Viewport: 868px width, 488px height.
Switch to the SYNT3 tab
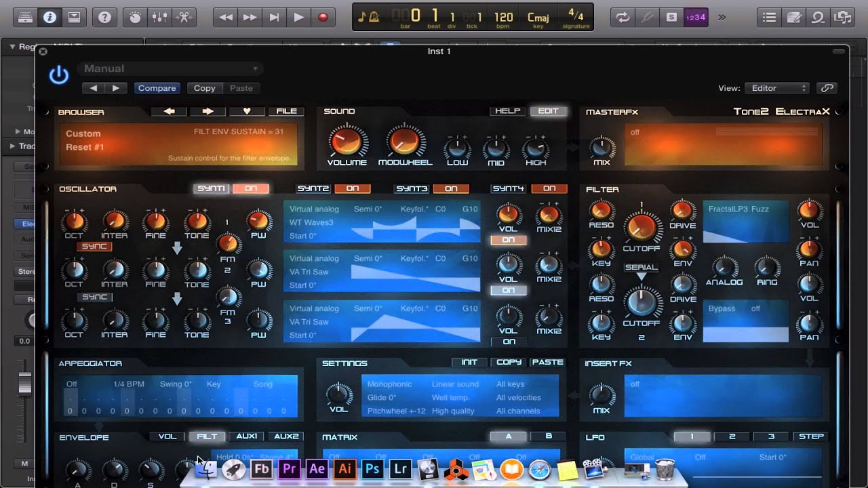point(412,188)
